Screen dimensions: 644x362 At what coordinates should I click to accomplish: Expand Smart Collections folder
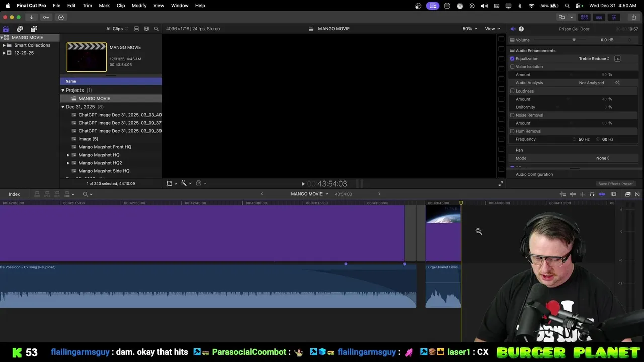4,45
